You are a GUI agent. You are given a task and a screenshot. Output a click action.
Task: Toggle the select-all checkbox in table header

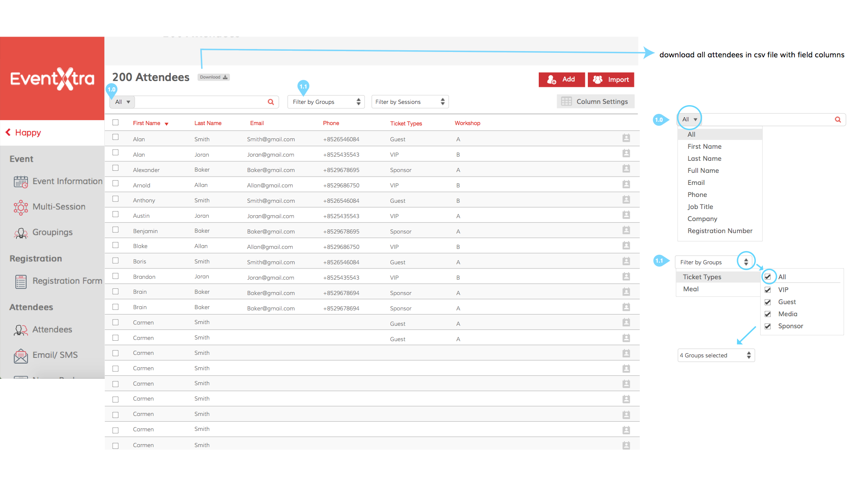point(116,123)
